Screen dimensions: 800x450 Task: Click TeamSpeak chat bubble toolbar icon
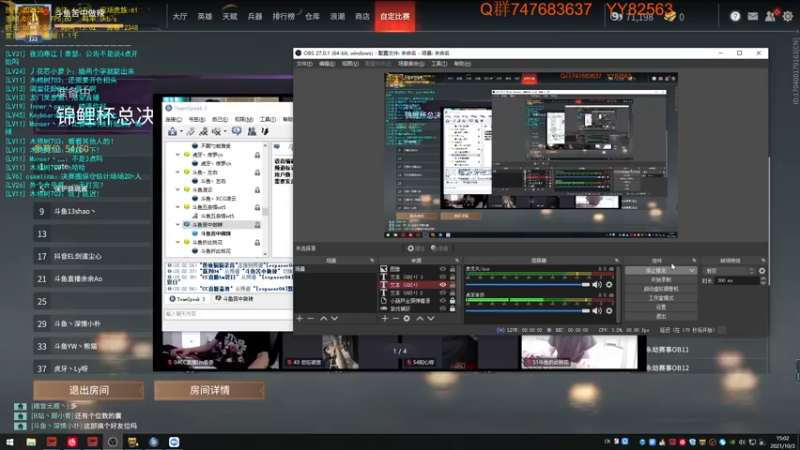237,132
